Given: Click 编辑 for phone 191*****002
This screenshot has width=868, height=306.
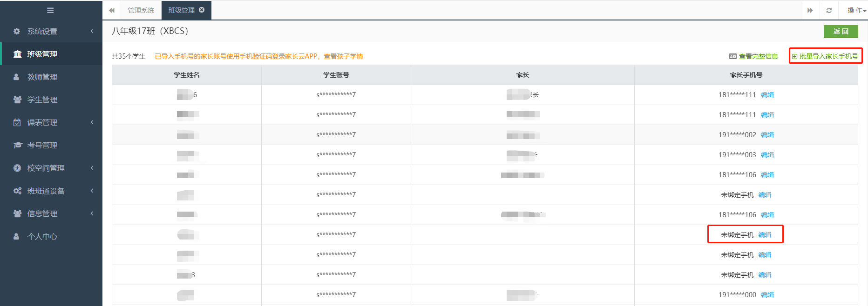Looking at the screenshot, I should coord(767,135).
